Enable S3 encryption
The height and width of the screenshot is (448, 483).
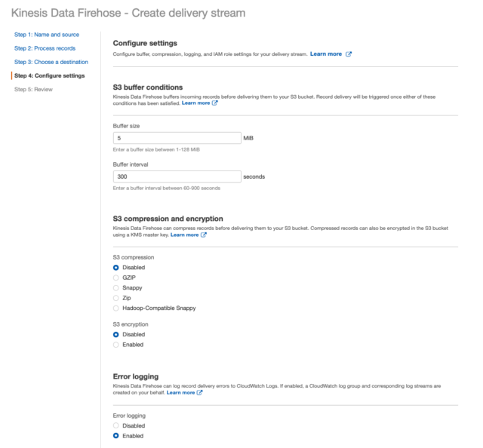click(115, 345)
